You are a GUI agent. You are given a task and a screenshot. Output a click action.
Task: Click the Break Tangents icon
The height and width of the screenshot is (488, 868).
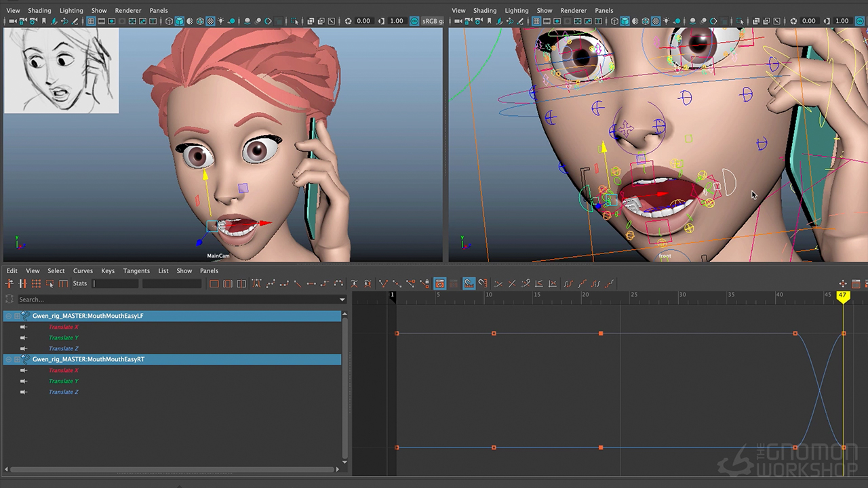tap(383, 284)
